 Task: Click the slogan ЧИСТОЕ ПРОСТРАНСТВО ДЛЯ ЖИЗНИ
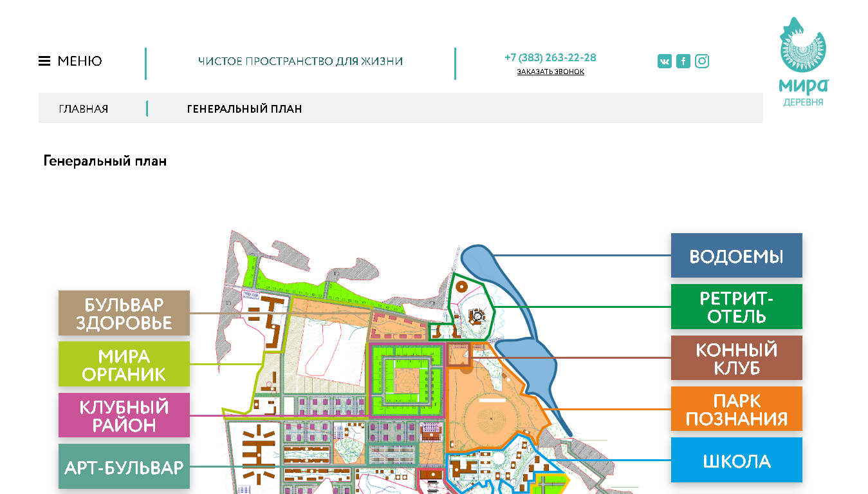(300, 62)
